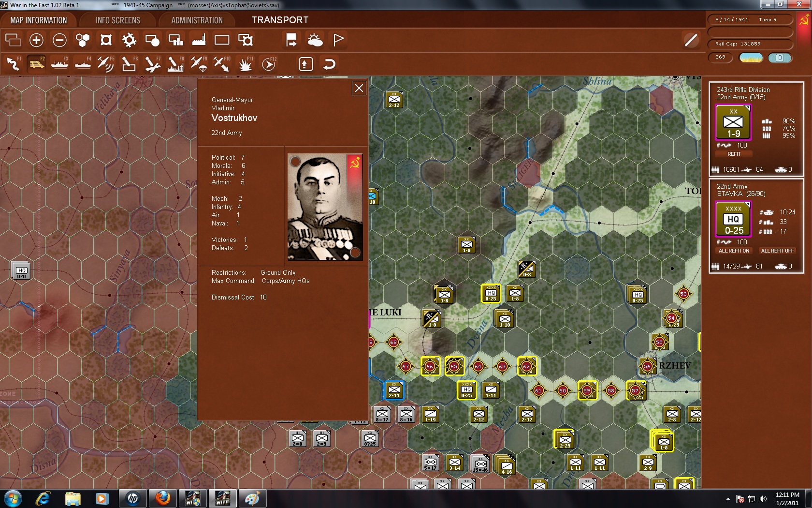
Task: Click the Dismissal Cost value
Action: click(x=263, y=298)
